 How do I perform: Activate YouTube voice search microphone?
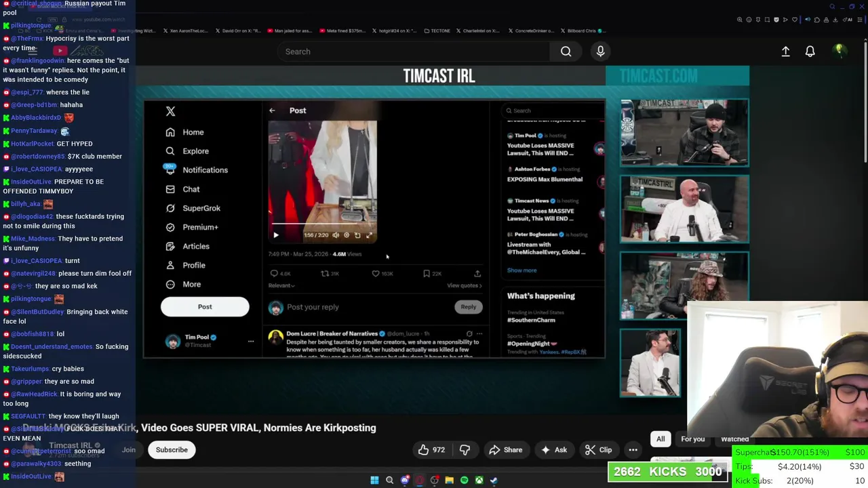pyautogui.click(x=600, y=52)
